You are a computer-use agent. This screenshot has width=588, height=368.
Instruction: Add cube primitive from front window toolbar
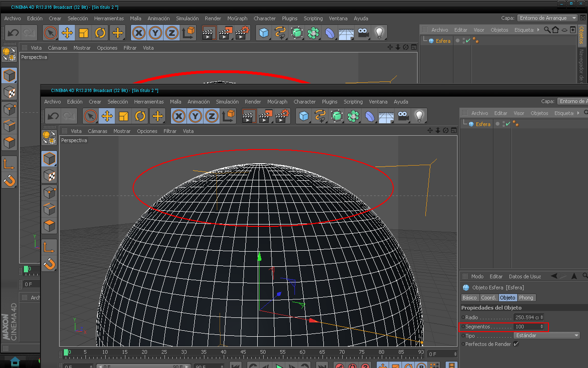[303, 116]
